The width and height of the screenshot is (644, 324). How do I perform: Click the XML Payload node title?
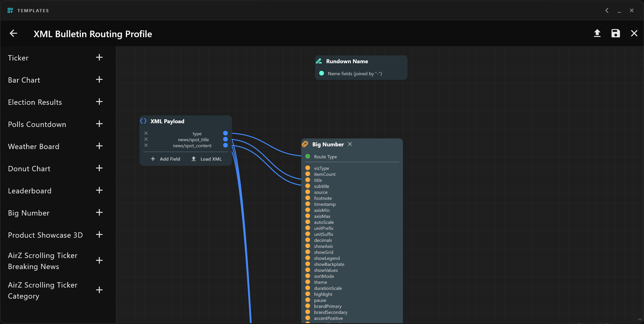tap(167, 121)
